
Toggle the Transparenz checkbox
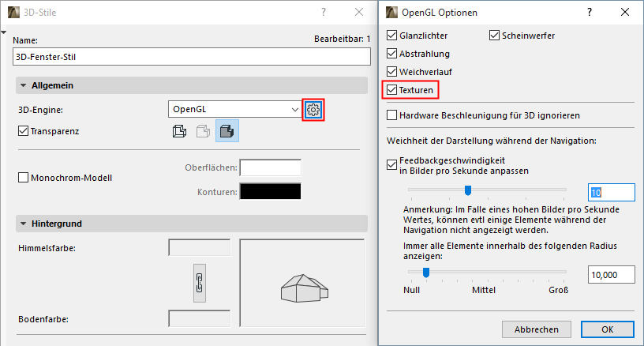pos(23,131)
